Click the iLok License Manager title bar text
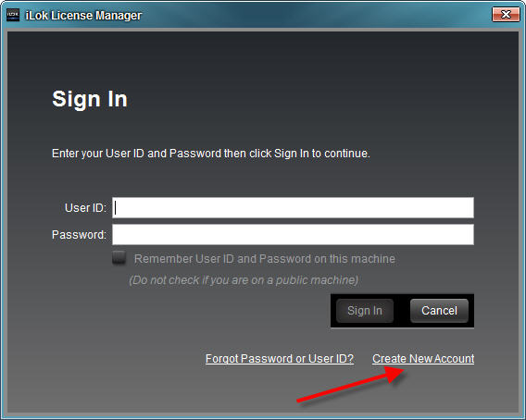 click(x=83, y=16)
